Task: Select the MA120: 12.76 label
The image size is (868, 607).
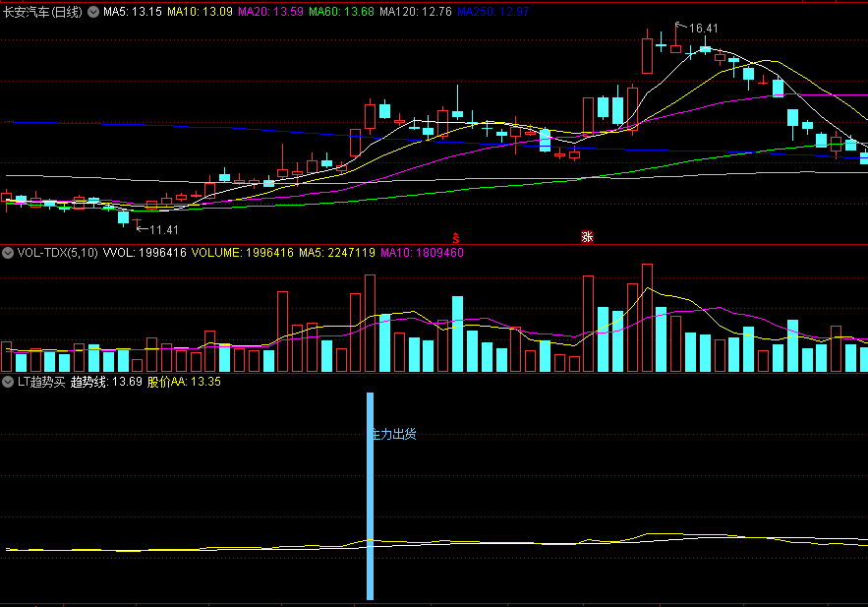Action: pyautogui.click(x=416, y=12)
